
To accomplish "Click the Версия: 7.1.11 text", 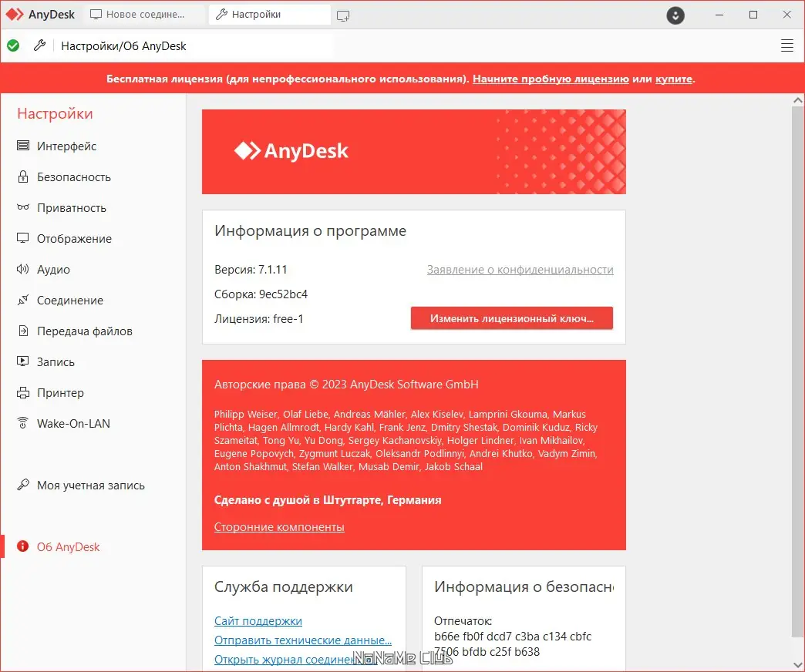I will 251,269.
